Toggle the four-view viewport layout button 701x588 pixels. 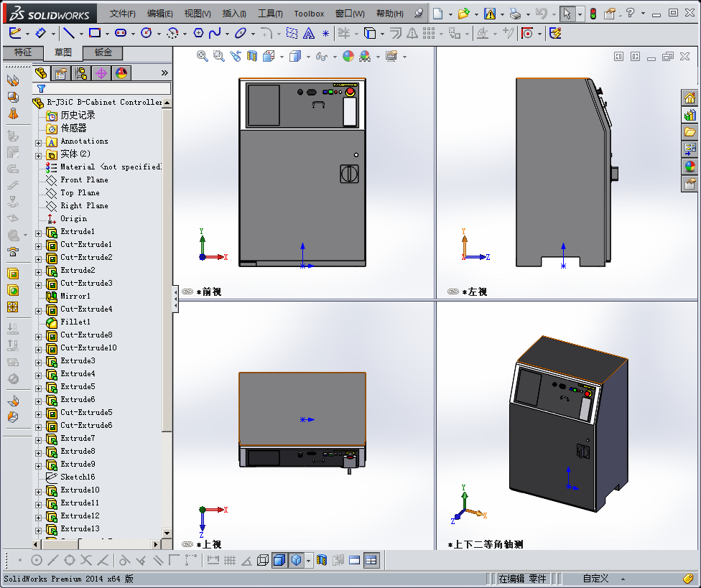click(371, 561)
